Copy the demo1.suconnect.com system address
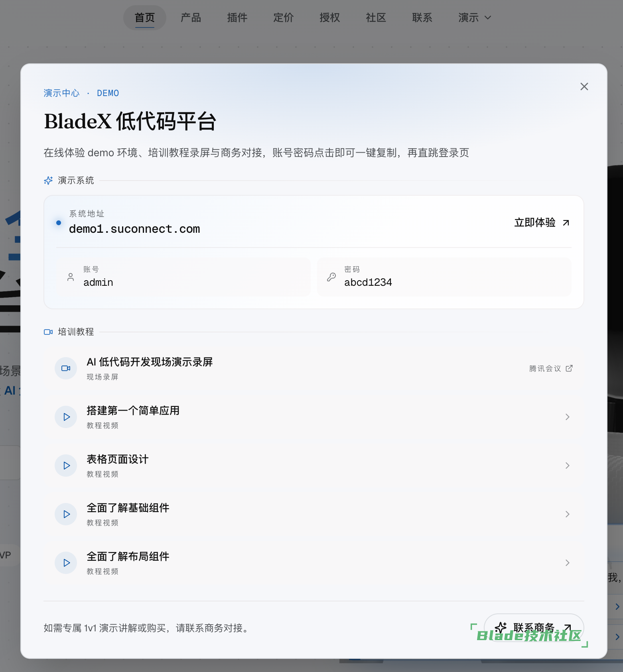The width and height of the screenshot is (623, 672). click(x=134, y=229)
